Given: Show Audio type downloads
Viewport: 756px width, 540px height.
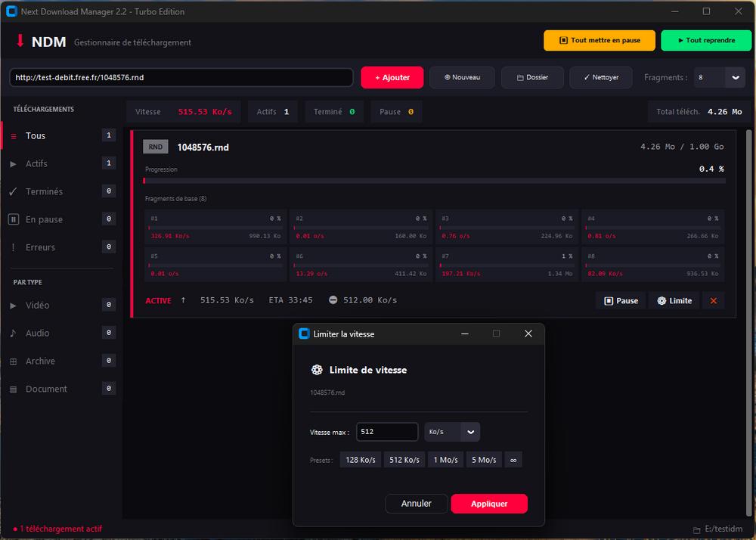Looking at the screenshot, I should click(62, 334).
